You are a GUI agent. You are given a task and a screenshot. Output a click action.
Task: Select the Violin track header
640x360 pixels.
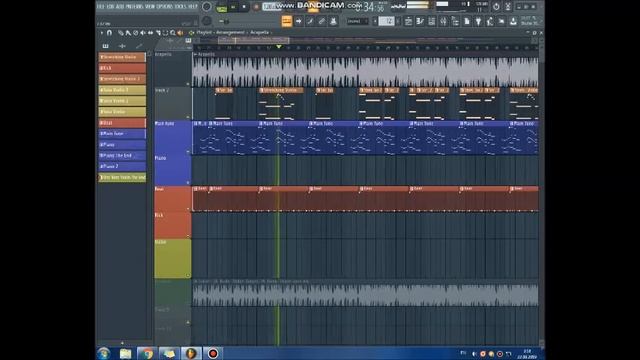coord(173,259)
